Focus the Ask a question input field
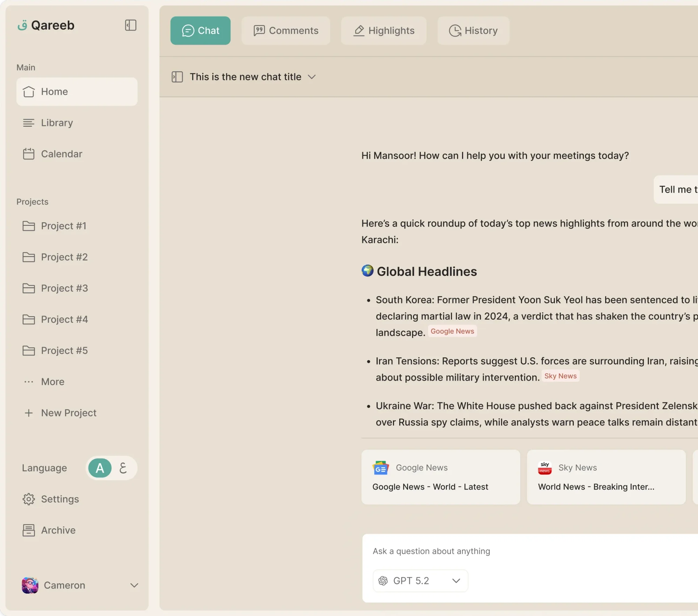 pyautogui.click(x=530, y=551)
